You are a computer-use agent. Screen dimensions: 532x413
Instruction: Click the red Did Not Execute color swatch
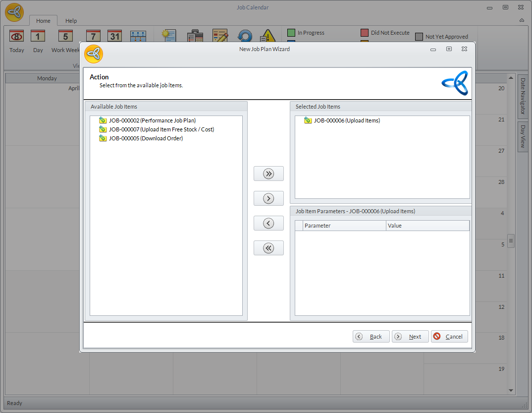[365, 33]
